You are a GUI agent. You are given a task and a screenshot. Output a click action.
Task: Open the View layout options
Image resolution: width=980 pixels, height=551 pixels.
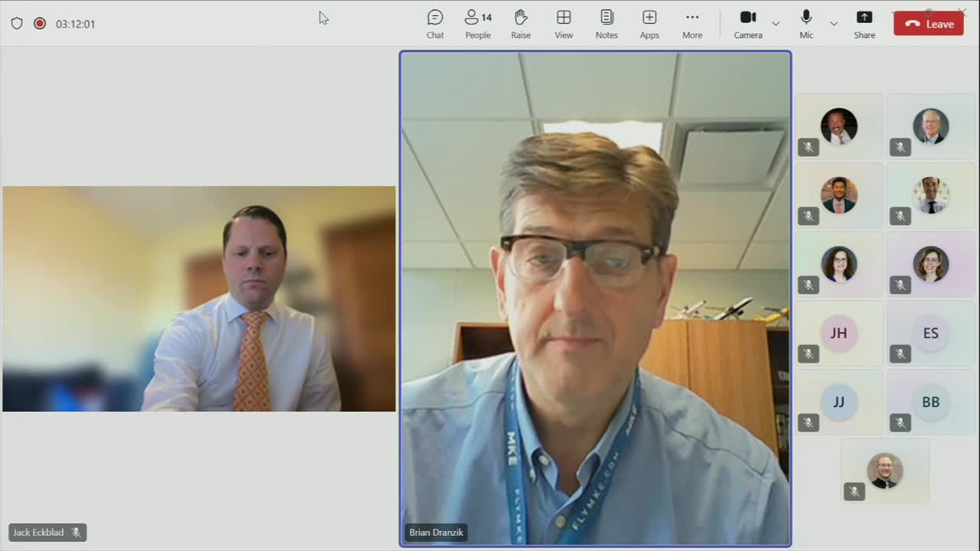[x=563, y=24]
